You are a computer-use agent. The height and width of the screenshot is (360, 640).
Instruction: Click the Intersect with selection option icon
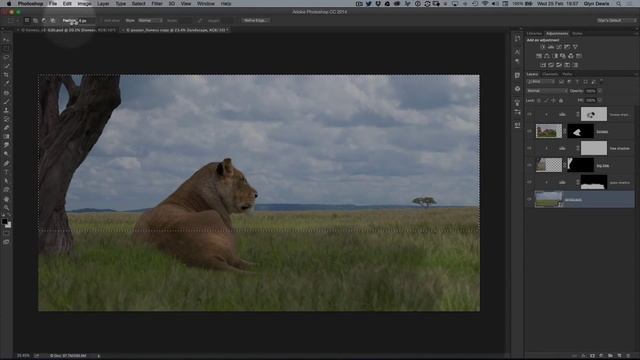click(53, 20)
